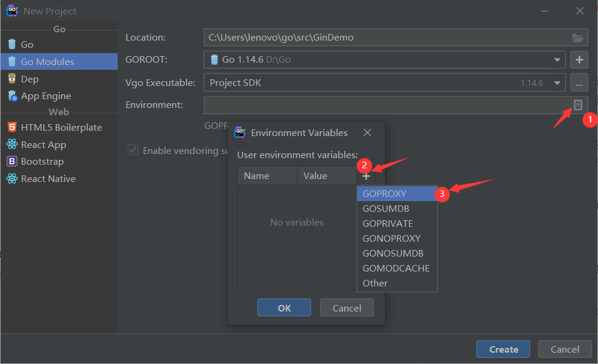
Task: Select the Go gopher project type
Action: tap(59, 45)
